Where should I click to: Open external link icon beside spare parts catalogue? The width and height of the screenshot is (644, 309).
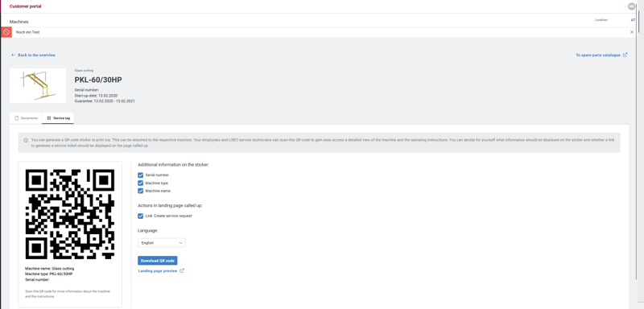coord(625,55)
